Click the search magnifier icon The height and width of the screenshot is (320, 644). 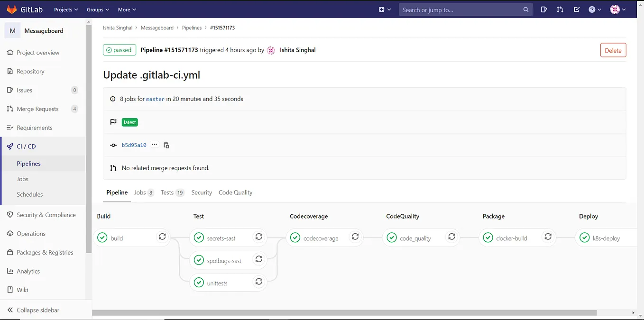point(526,9)
